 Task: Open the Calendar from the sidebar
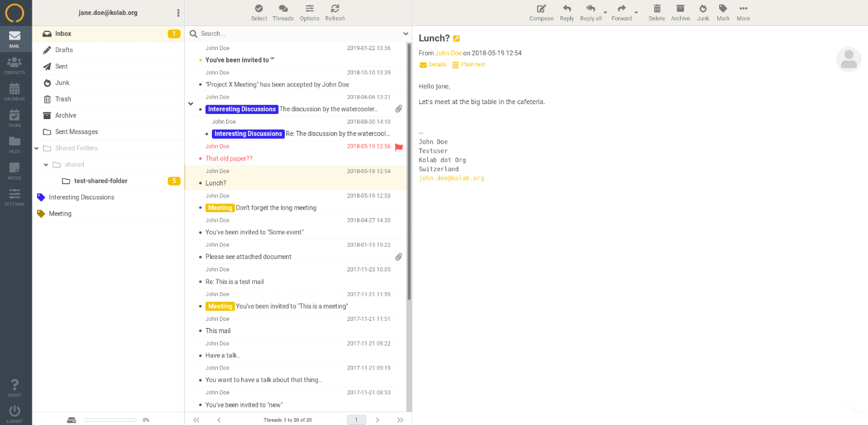coord(14,92)
